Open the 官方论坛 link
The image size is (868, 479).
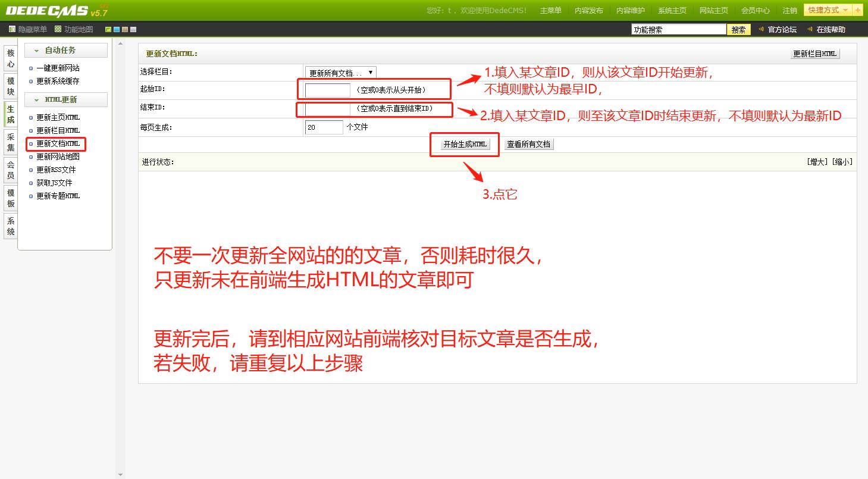click(782, 29)
